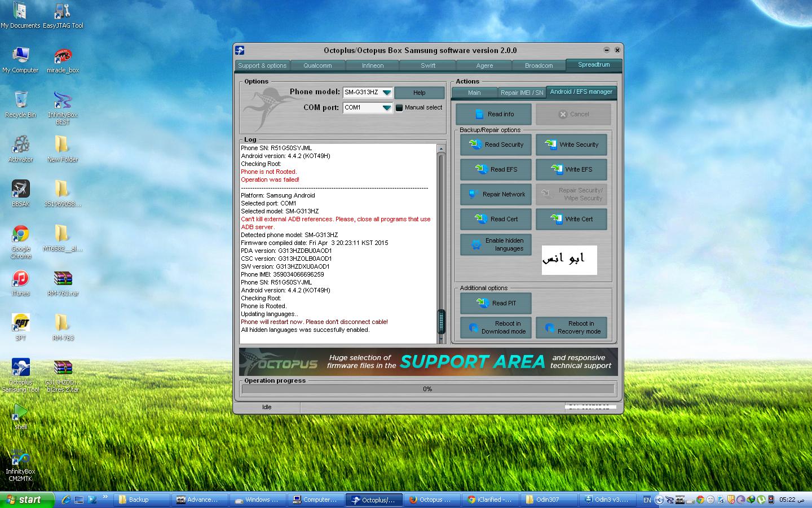The width and height of the screenshot is (812, 508).
Task: Click the Write EFS button
Action: pyautogui.click(x=571, y=169)
